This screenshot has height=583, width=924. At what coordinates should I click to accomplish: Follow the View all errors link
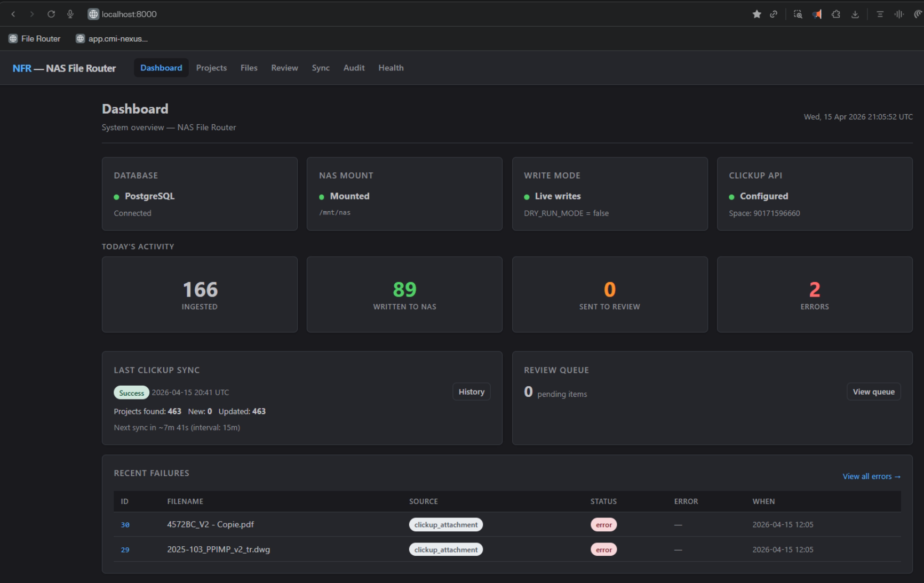pos(871,476)
